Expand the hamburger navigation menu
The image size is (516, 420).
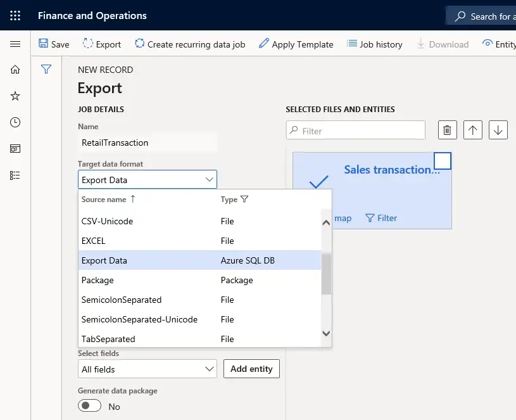15,44
